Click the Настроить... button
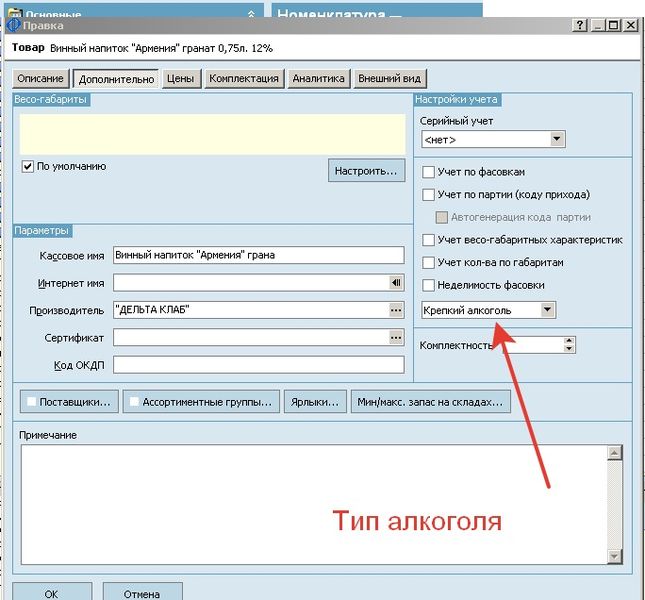Image resolution: width=645 pixels, height=600 pixels. 366,170
